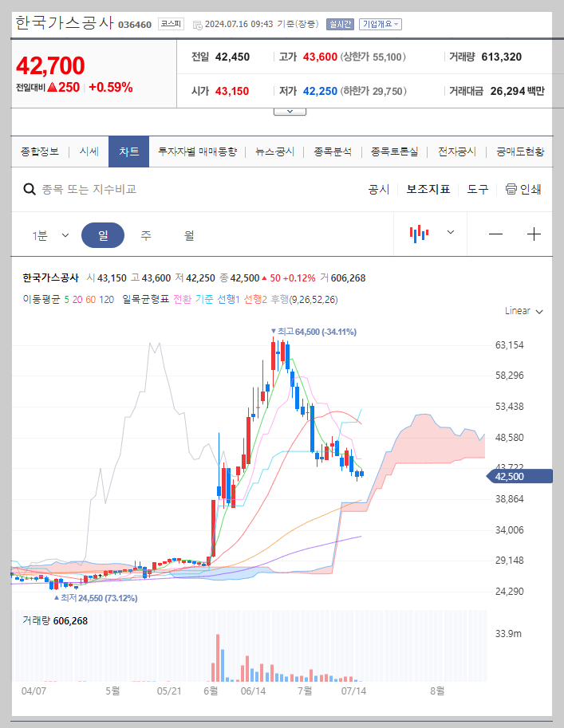Click the 인쇄 print button
Screen dimensions: 564x728
(530, 190)
